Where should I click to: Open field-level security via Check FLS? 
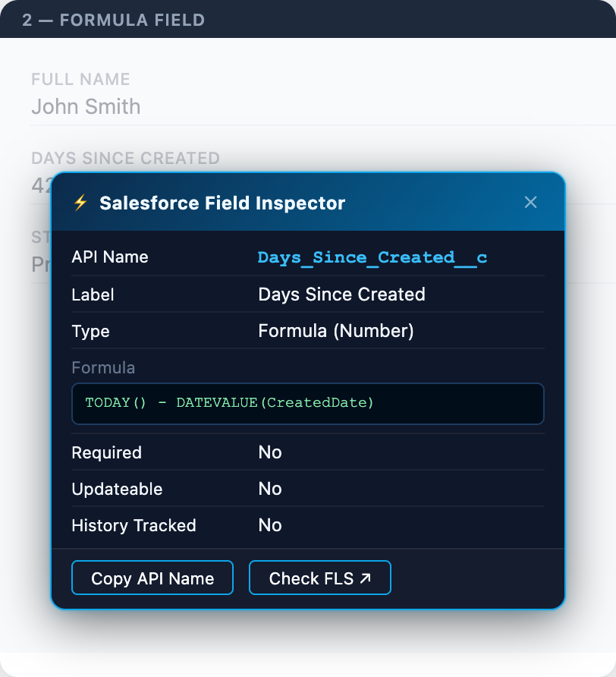(x=319, y=577)
